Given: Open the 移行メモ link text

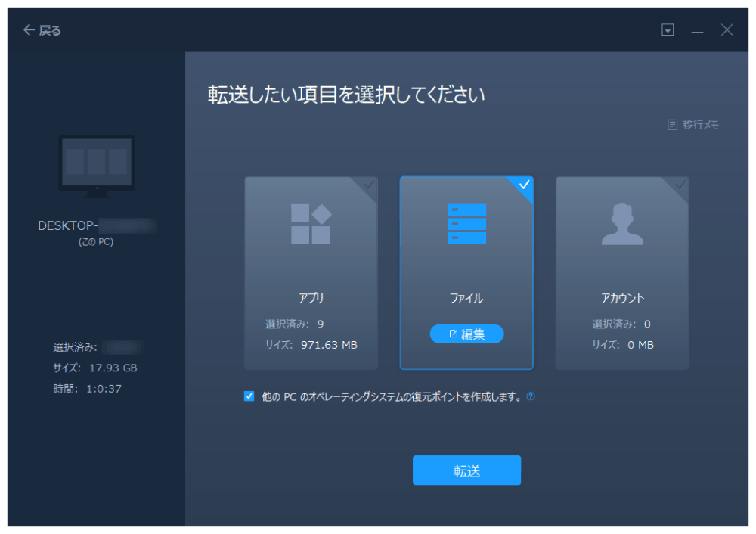Looking at the screenshot, I should coord(701,125).
